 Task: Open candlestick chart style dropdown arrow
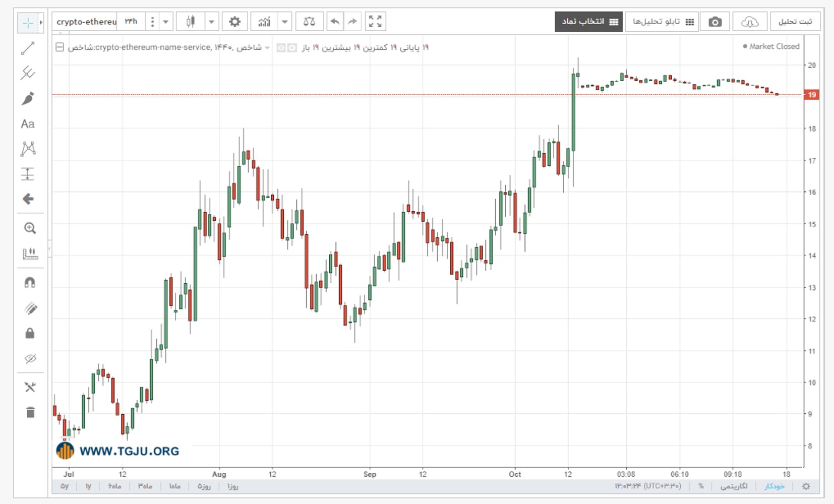(211, 22)
